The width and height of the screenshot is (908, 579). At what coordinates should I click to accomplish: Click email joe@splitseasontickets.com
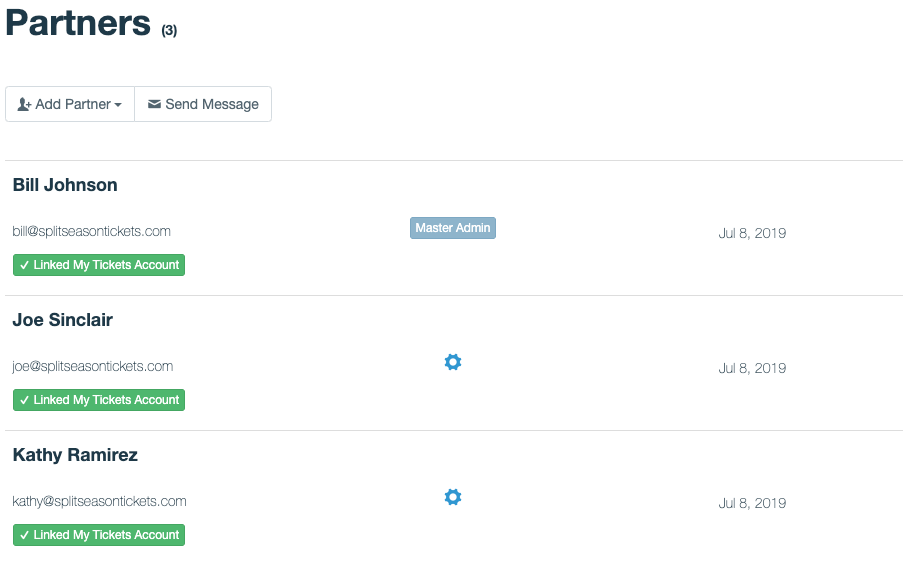pyautogui.click(x=92, y=366)
